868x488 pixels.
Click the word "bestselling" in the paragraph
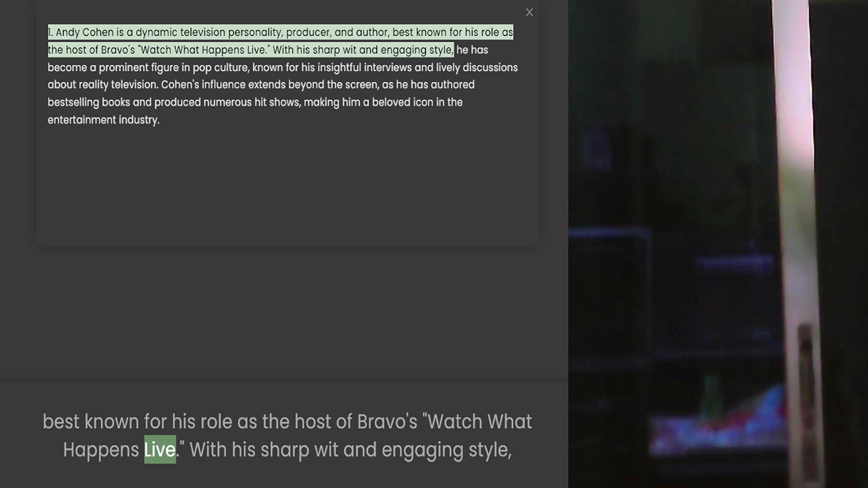[x=73, y=103]
